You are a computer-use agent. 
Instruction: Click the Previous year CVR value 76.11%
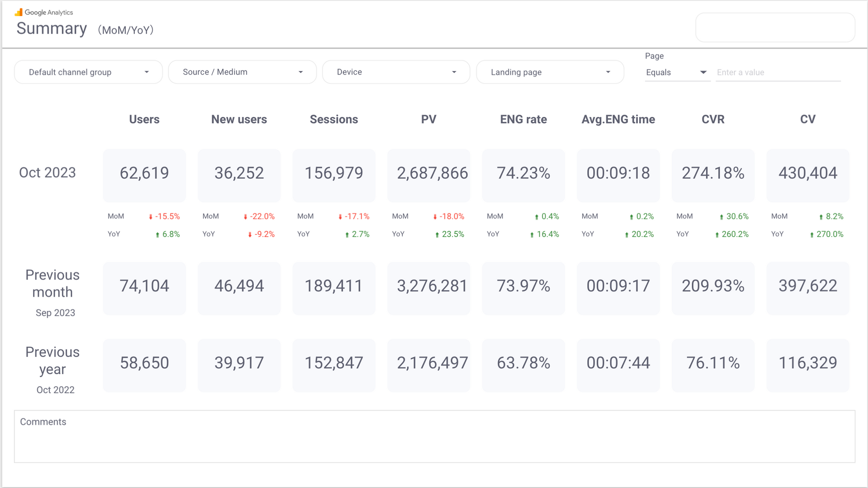(x=713, y=363)
